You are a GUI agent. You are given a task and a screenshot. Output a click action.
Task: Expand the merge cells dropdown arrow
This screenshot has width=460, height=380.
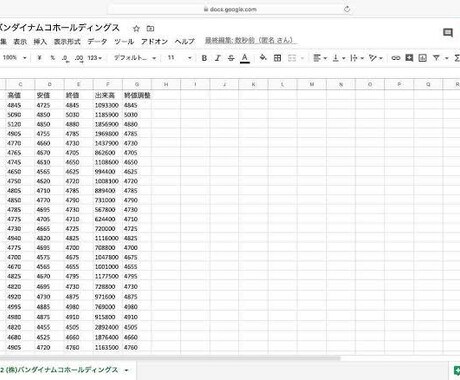[302, 58]
